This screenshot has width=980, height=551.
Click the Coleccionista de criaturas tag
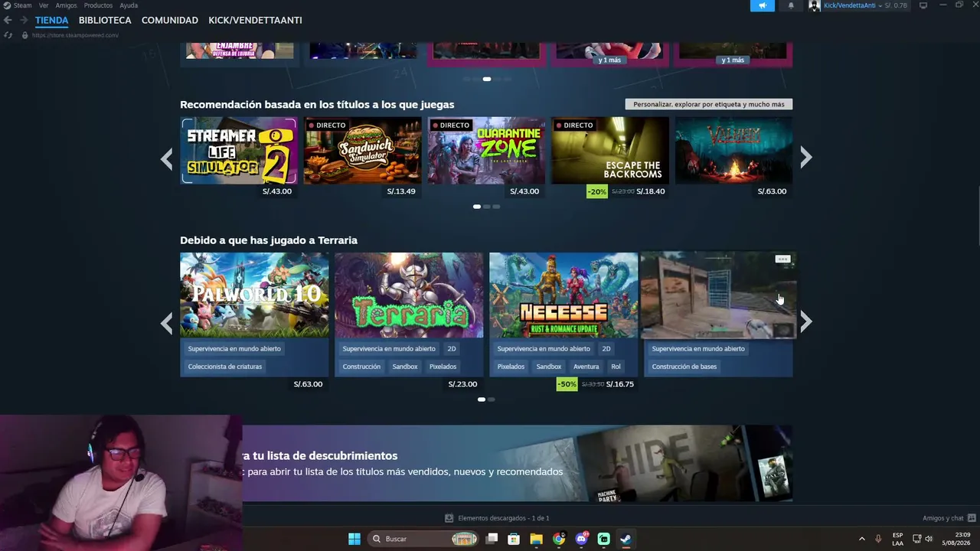[225, 367]
